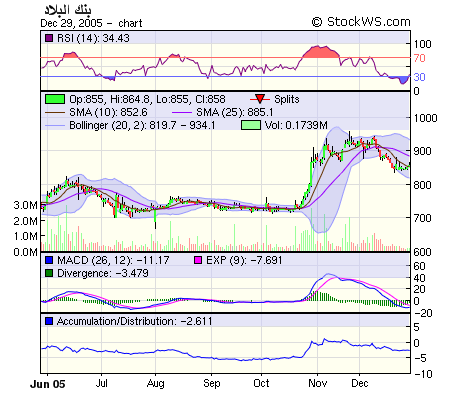
Task: Click the Accumulation "-10" axis label
Action: click(423, 374)
